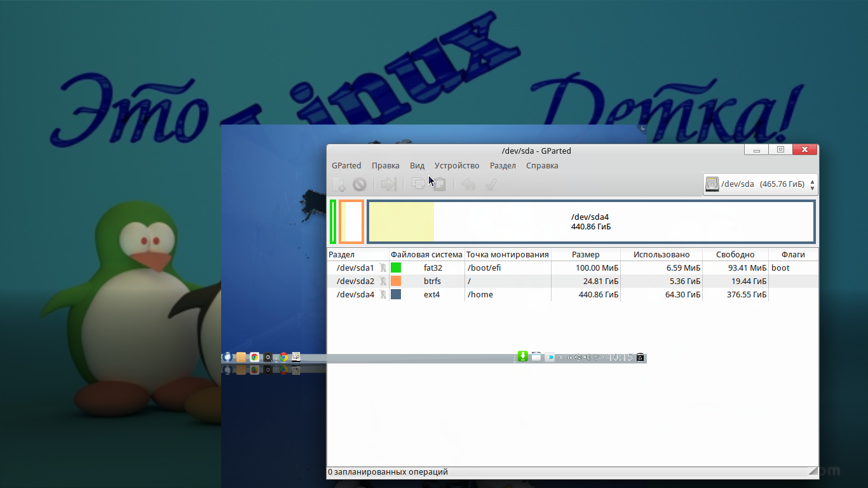Click the Флаги column header
Screen dimensions: 868x488
[793, 255]
